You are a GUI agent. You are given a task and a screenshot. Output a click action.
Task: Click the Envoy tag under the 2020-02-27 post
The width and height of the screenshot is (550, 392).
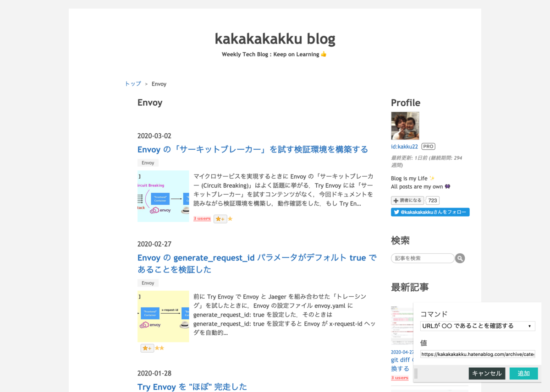click(x=148, y=283)
